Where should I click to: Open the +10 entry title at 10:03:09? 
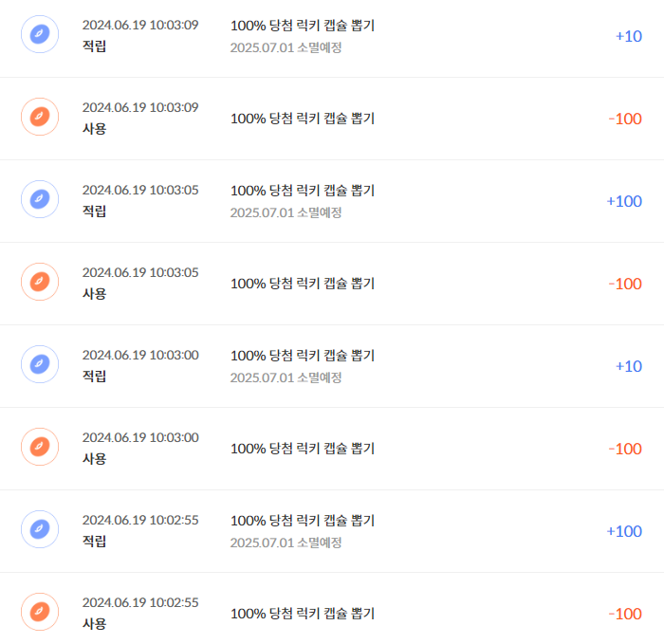point(303,26)
